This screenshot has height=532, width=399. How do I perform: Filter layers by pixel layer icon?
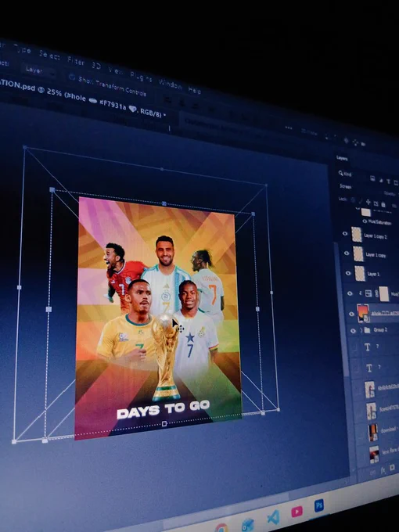click(x=372, y=178)
